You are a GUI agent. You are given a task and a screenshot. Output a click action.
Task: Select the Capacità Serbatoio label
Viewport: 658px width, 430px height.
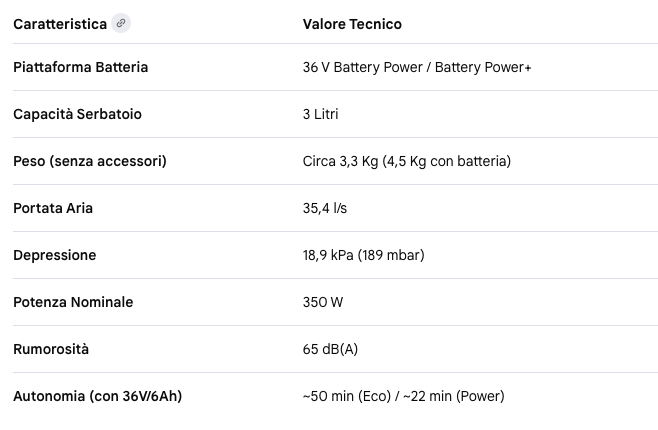click(x=77, y=114)
